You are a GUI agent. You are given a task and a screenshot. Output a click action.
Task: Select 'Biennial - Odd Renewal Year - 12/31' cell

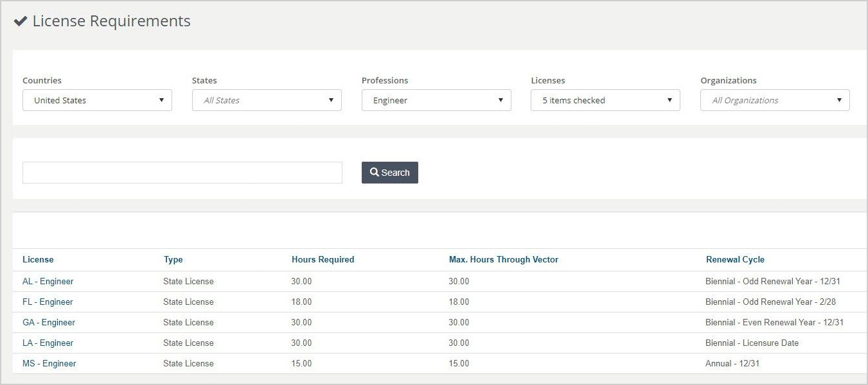tap(773, 281)
